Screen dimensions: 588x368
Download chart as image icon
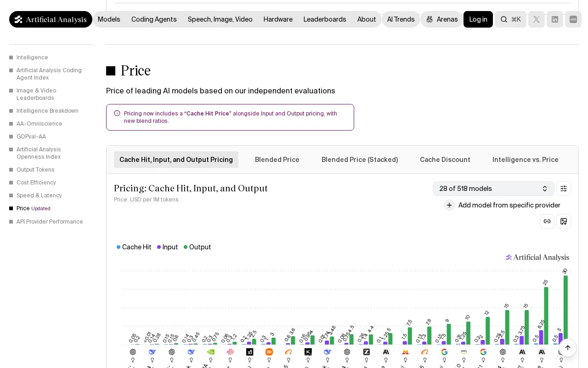click(564, 221)
